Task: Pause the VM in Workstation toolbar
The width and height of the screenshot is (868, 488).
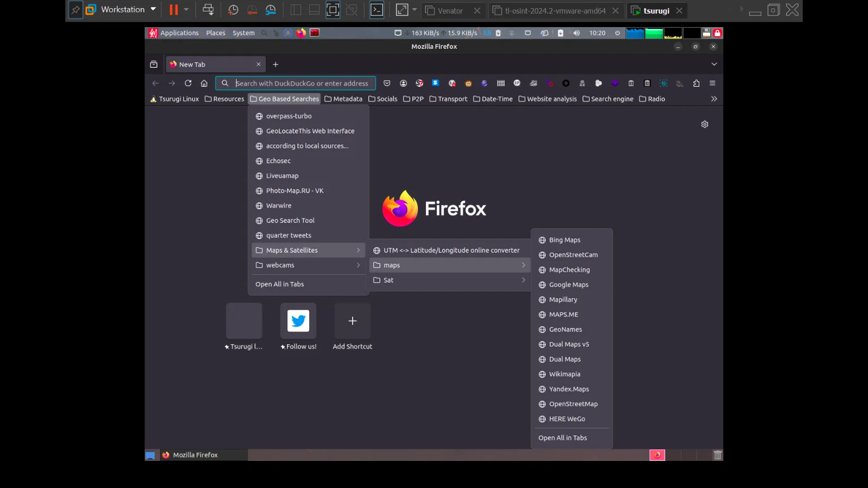Action: pos(174,10)
